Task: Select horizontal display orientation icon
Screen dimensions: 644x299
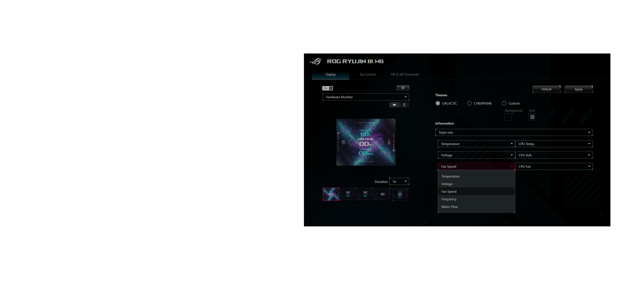Action: (394, 105)
